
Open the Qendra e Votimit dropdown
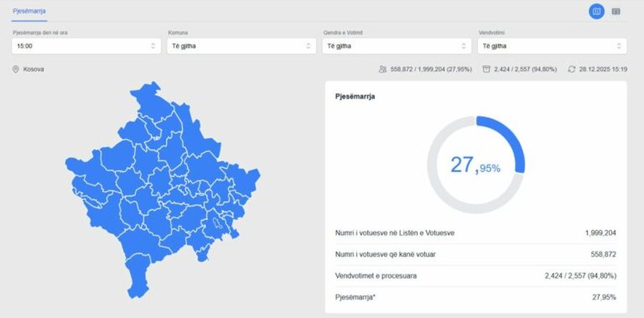[396, 46]
